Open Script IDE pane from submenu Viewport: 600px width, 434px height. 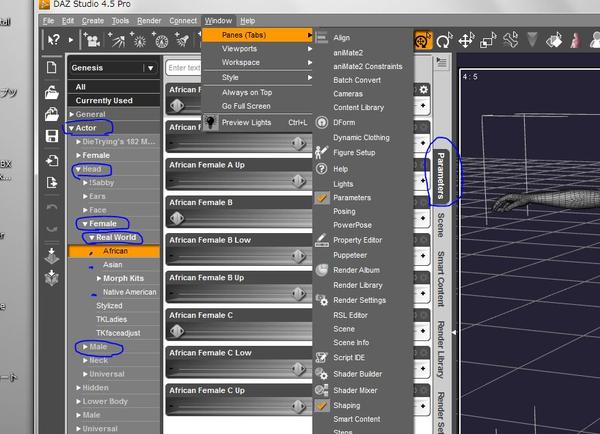pos(349,357)
